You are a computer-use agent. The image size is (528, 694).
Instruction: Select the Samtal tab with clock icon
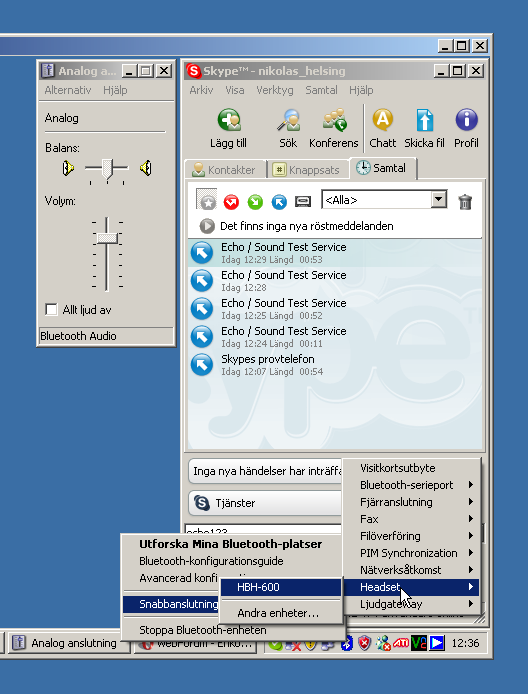[x=383, y=168]
